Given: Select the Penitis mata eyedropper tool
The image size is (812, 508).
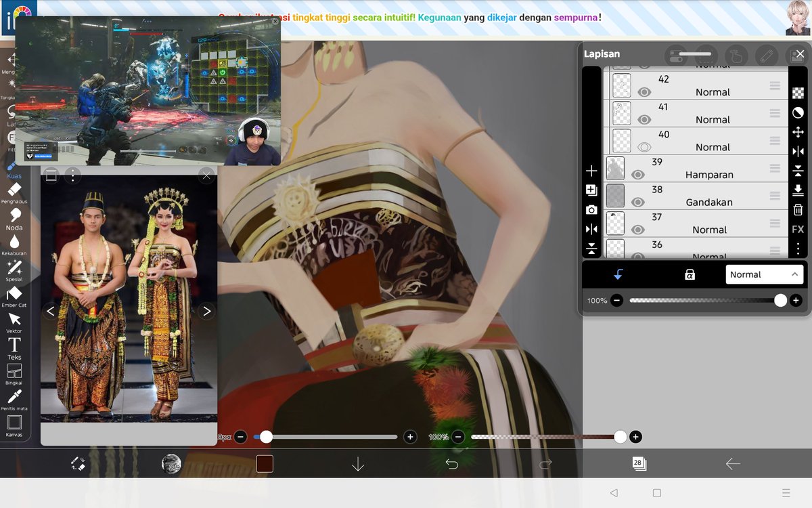Looking at the screenshot, I should tap(14, 400).
